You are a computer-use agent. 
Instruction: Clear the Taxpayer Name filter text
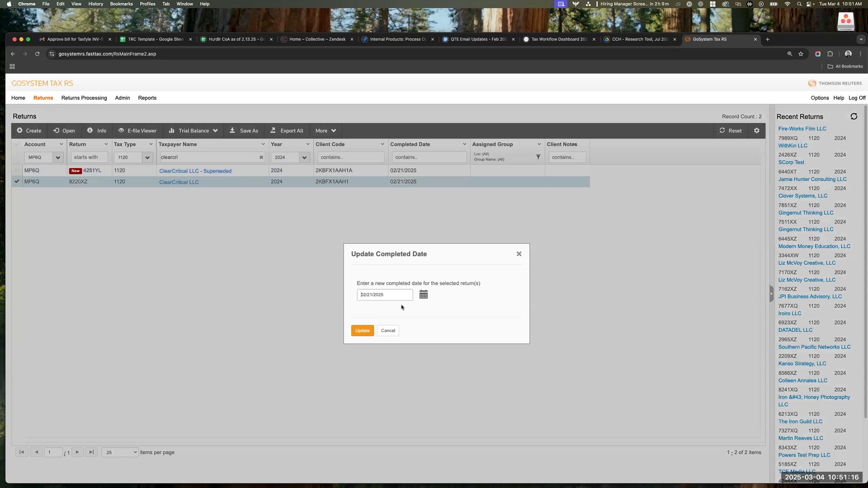(261, 157)
